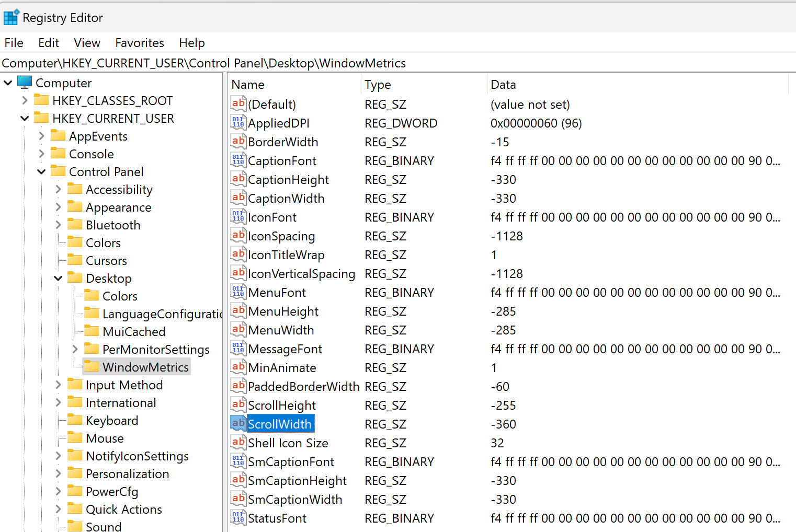The image size is (796, 532).
Task: Expand the HKEY_CLASSES_ROOT key
Action: click(x=25, y=100)
